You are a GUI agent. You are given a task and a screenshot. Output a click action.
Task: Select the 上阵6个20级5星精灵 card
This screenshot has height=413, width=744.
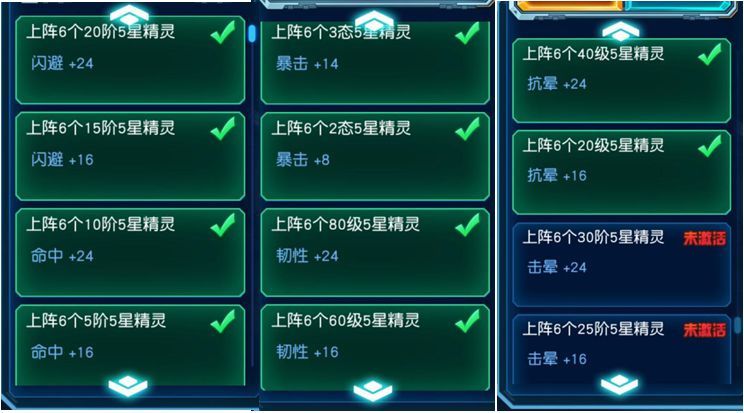tap(622, 172)
